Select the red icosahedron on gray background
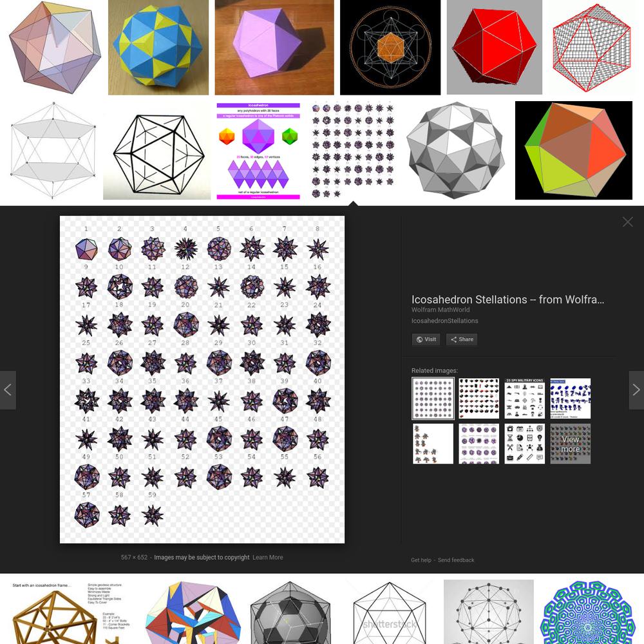644x644 pixels. (x=495, y=47)
